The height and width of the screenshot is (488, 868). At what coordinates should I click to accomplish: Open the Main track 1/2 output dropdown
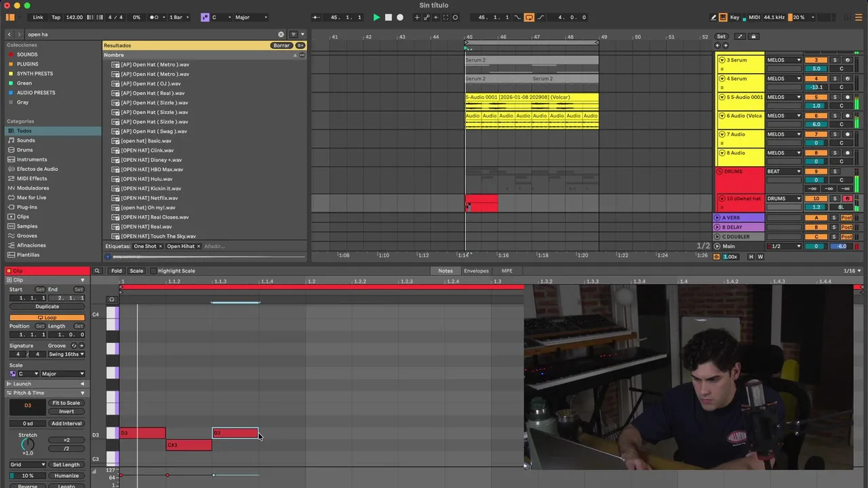pyautogui.click(x=785, y=246)
